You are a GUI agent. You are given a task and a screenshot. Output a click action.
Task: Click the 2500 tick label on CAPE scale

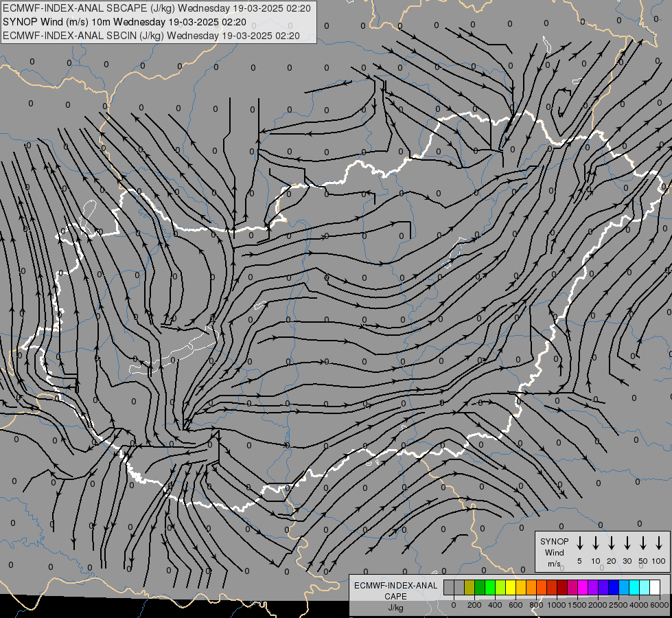click(618, 605)
